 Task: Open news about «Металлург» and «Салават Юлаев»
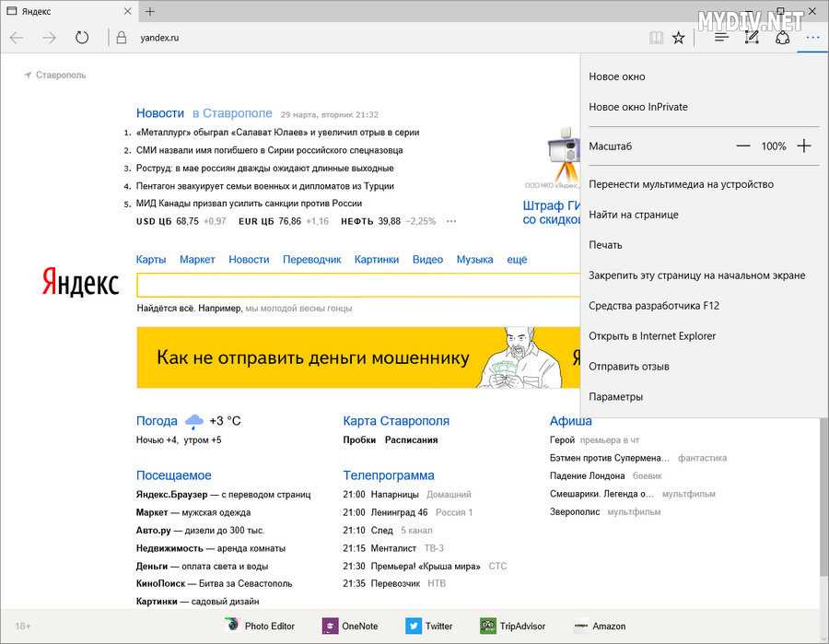277,133
